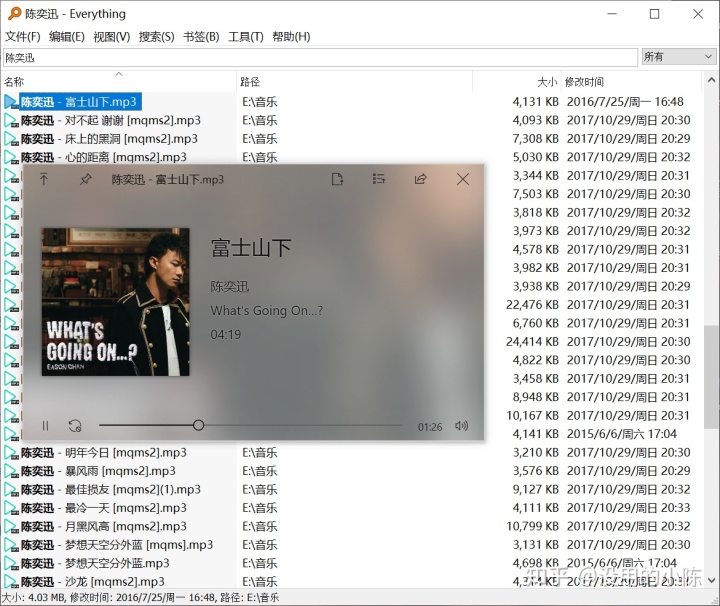The image size is (720, 606).
Task: Maximize the Everything window
Action: 655,14
